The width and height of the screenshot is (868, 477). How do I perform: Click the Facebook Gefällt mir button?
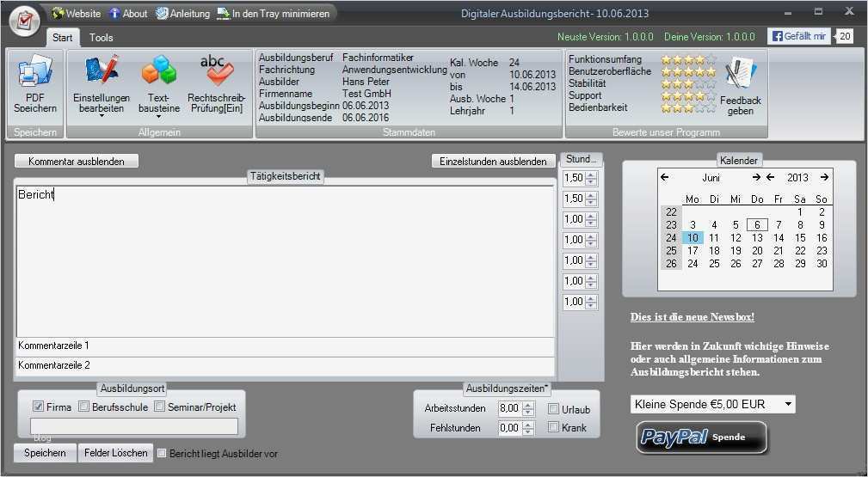799,36
